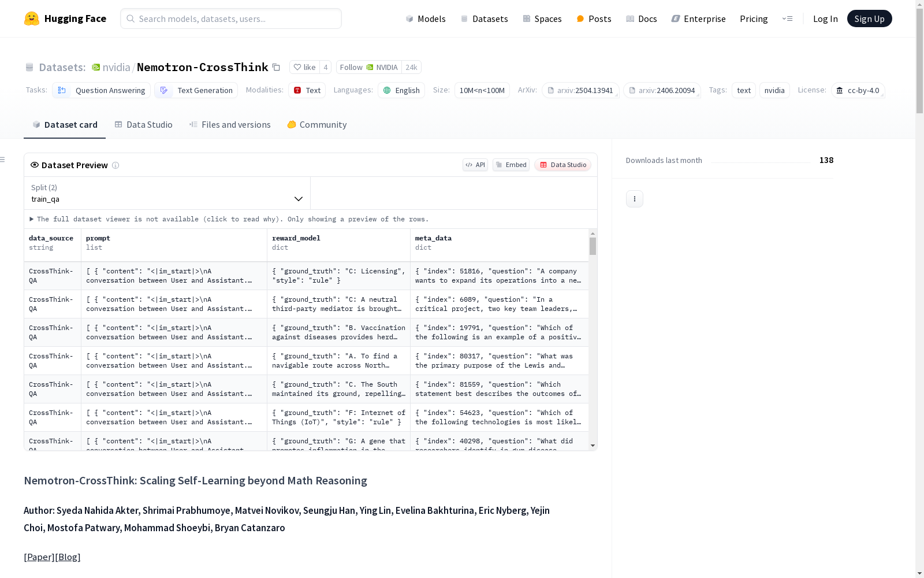Open Data Studio from preview header
The width and height of the screenshot is (924, 578).
click(563, 165)
